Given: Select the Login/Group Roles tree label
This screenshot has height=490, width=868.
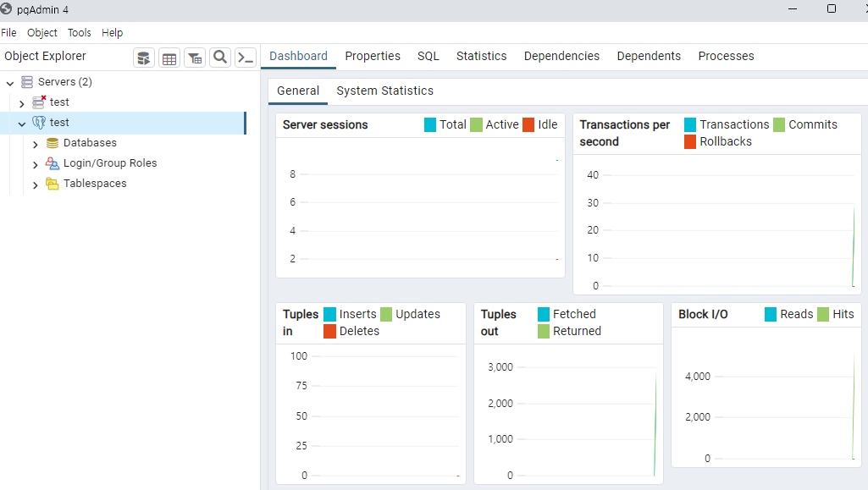Looking at the screenshot, I should [x=110, y=163].
